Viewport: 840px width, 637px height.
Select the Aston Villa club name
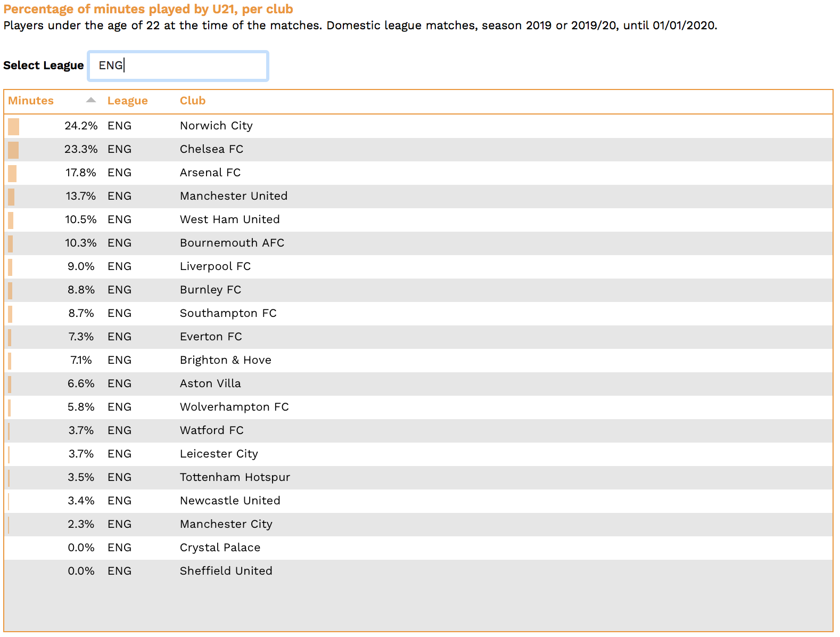210,383
